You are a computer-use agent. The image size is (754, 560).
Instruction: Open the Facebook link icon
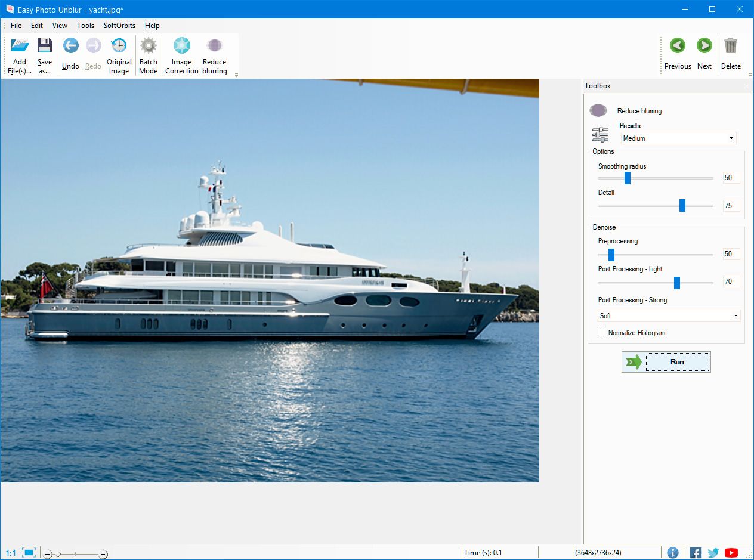[696, 553]
